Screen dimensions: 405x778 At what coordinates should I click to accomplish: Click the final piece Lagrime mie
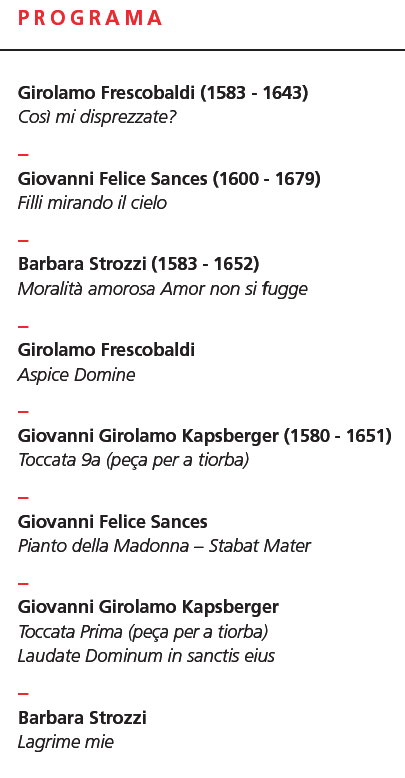[66, 743]
